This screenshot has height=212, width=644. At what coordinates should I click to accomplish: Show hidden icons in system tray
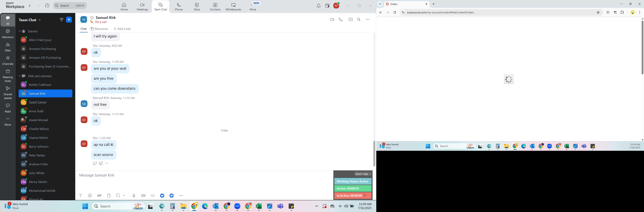pos(317,206)
